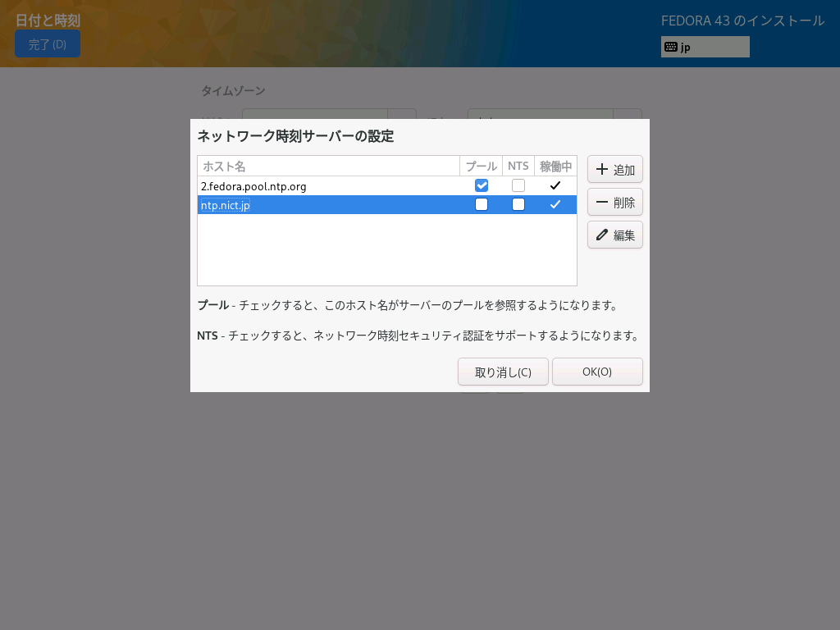Click the 完了 (D) done button
This screenshot has height=630, width=840.
click(x=48, y=44)
